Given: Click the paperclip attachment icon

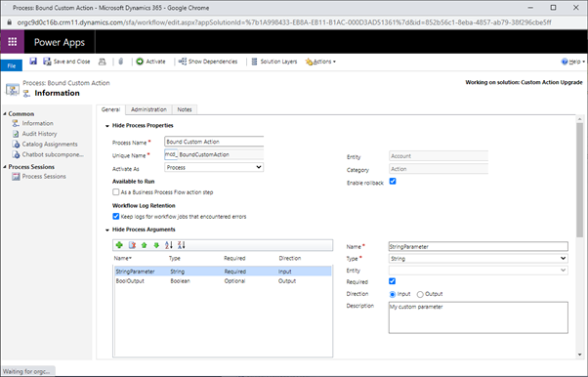Looking at the screenshot, I should point(121,62).
